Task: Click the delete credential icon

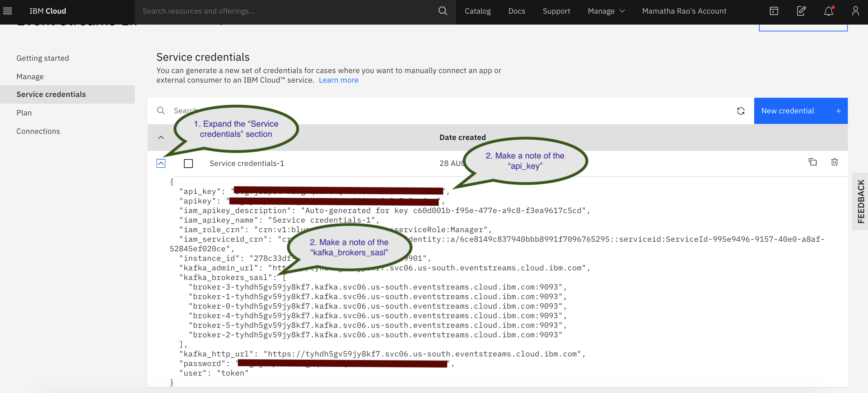Action: [834, 162]
